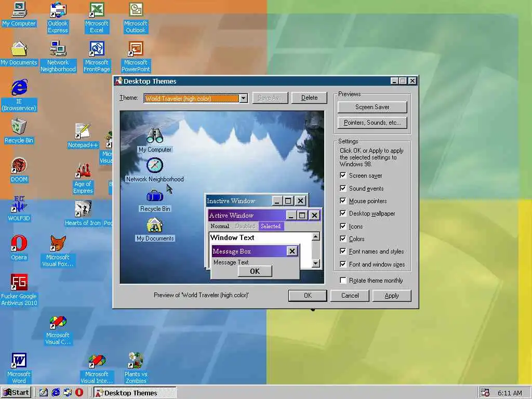Uncheck the Desktop wallpaper setting

click(x=343, y=214)
